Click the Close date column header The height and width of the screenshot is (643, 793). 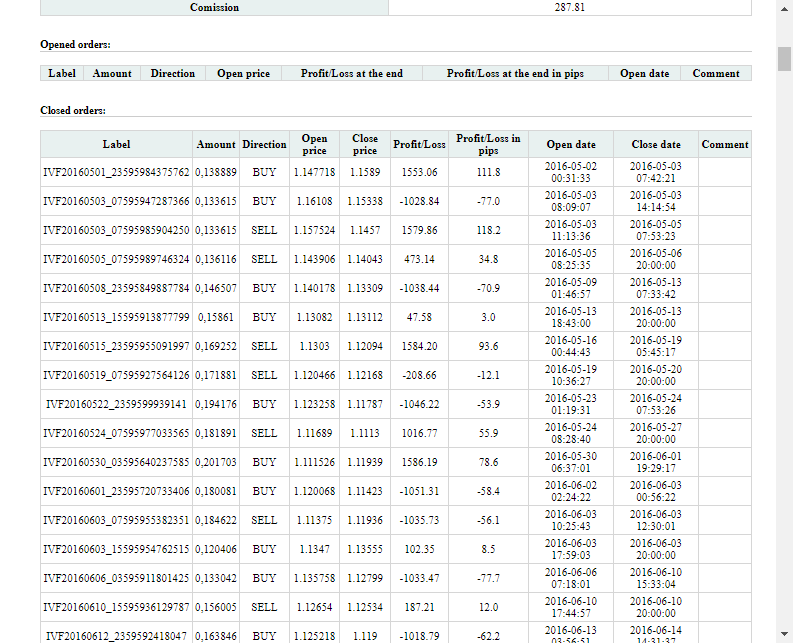click(x=656, y=144)
